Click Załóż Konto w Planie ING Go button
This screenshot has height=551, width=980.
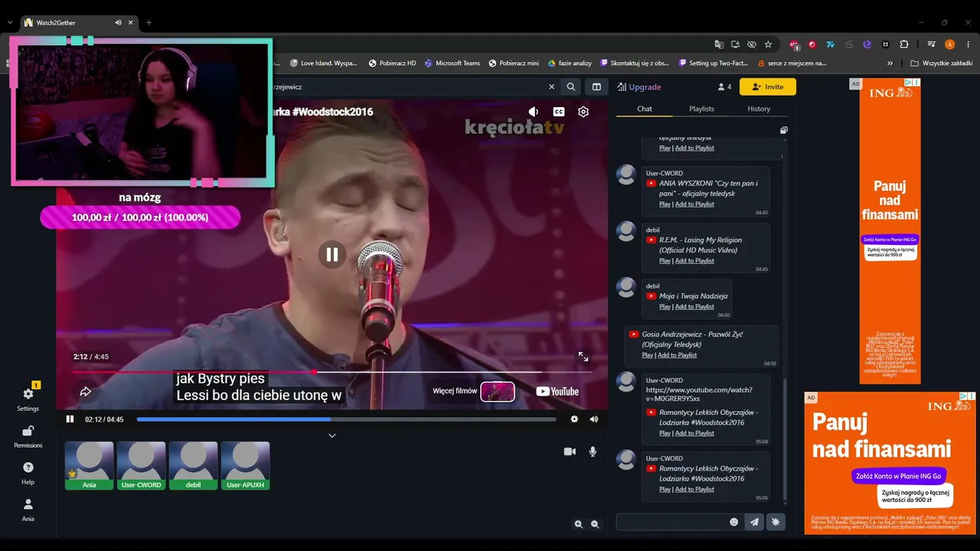click(x=900, y=475)
